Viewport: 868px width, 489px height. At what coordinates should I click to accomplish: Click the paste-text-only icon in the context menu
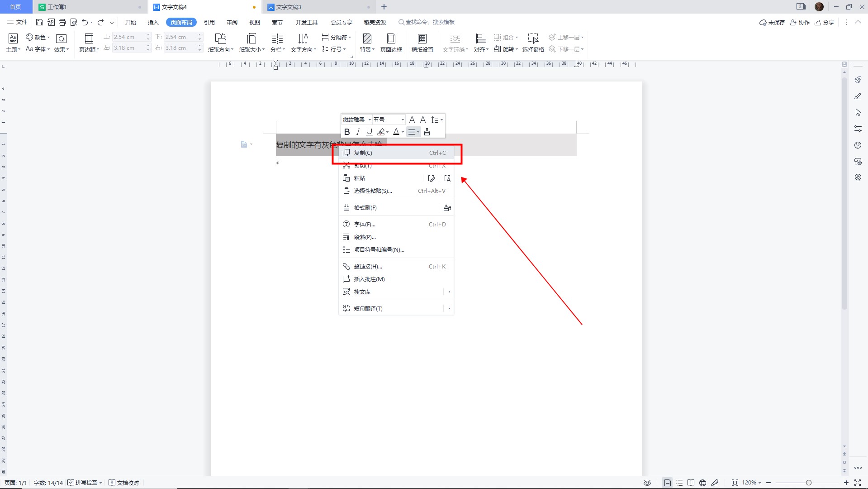[x=447, y=178]
